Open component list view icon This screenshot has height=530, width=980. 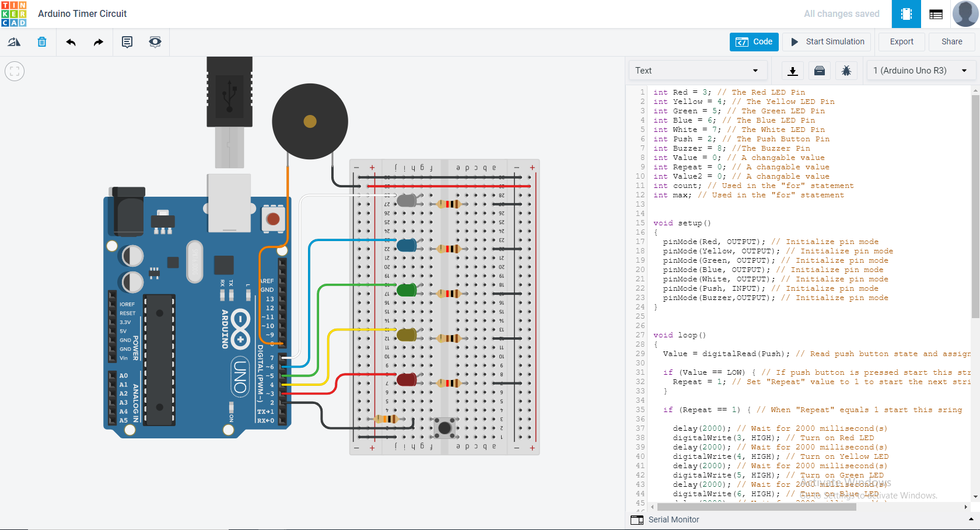936,14
